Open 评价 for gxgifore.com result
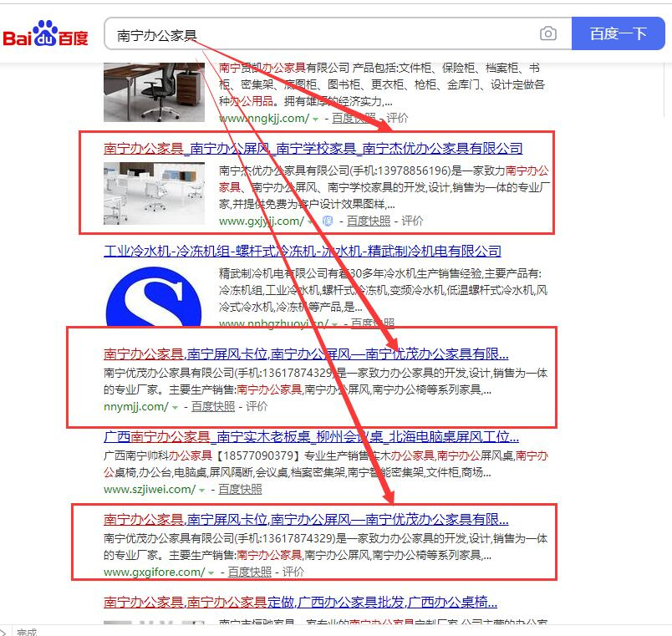This screenshot has height=636, width=672. [x=293, y=572]
